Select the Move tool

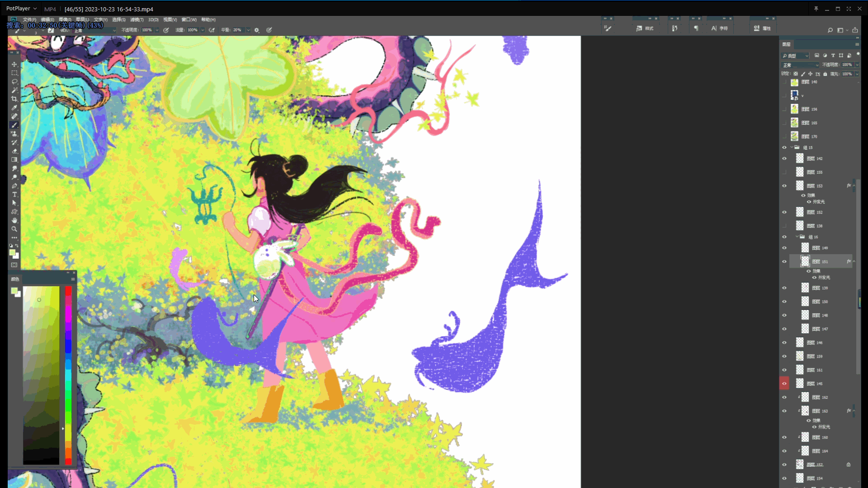pos(14,64)
